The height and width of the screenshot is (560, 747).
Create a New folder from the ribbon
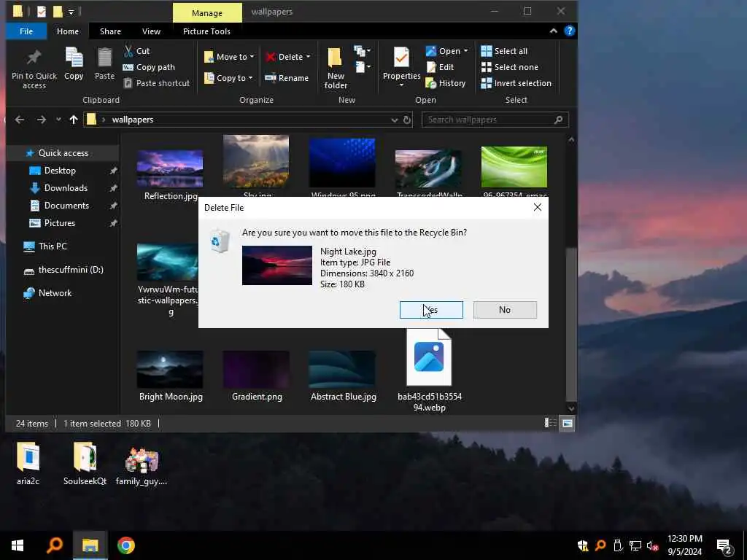coord(336,68)
